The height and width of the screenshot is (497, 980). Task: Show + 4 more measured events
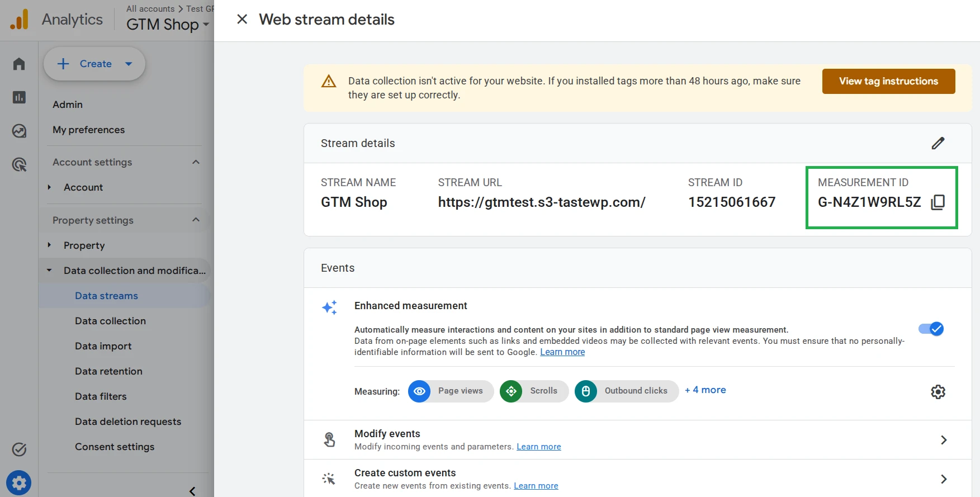[706, 390]
